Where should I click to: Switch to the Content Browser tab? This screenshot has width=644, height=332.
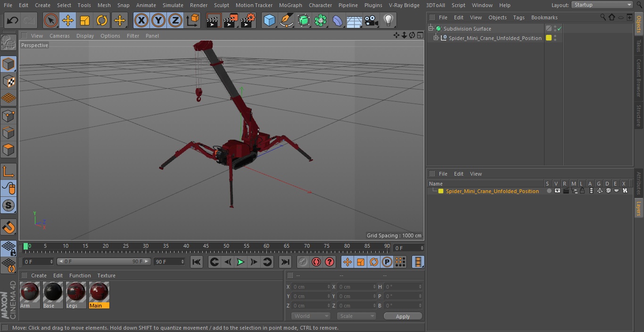pyautogui.click(x=639, y=78)
